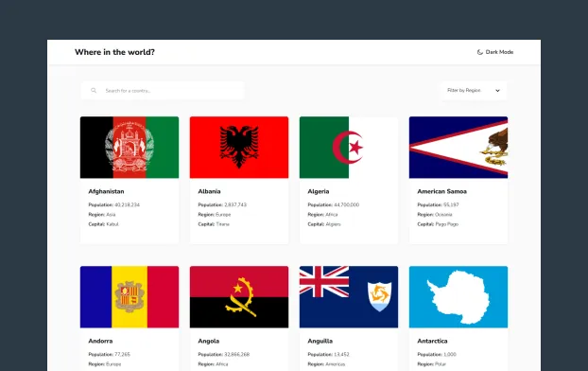This screenshot has height=371, width=588.
Task: Switch to Dark Mode label
Action: 499,52
